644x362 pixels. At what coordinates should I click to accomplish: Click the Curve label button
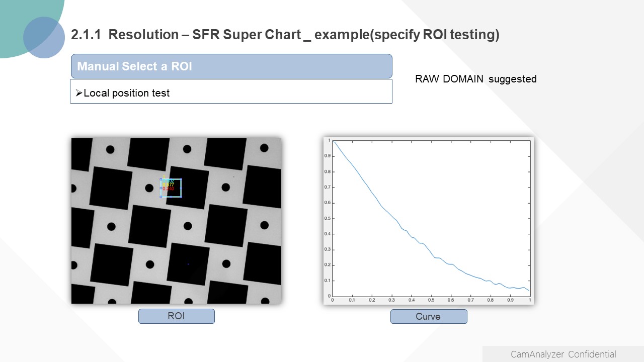(428, 316)
